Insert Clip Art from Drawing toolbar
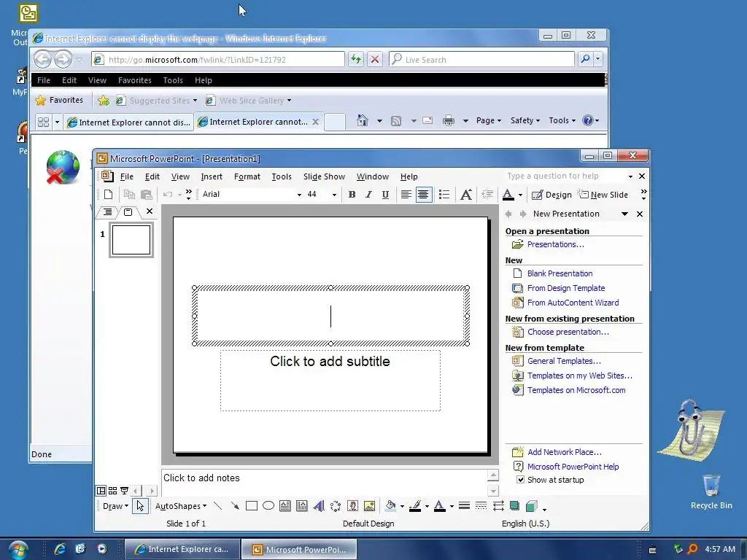Screen dimensions: 747x560 pyautogui.click(x=352, y=506)
